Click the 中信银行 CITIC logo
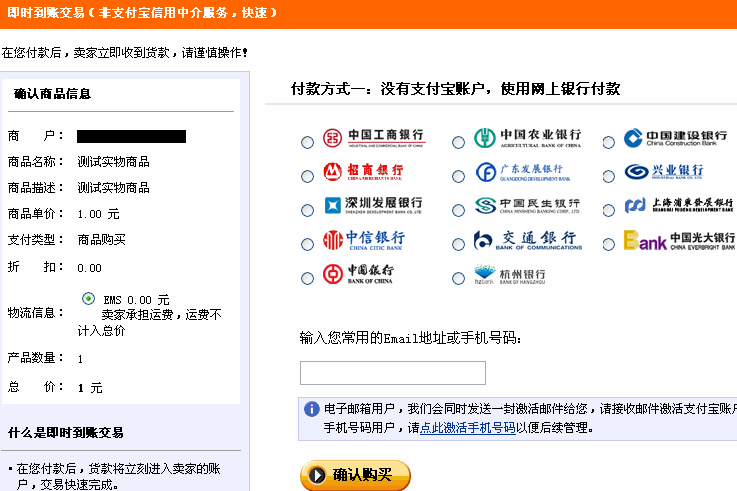 point(363,240)
